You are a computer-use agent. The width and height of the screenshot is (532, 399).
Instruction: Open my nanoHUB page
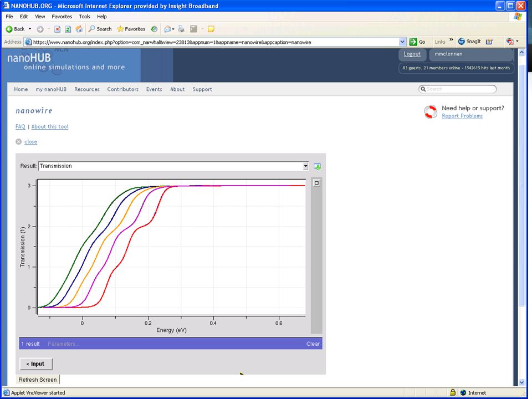[51, 89]
